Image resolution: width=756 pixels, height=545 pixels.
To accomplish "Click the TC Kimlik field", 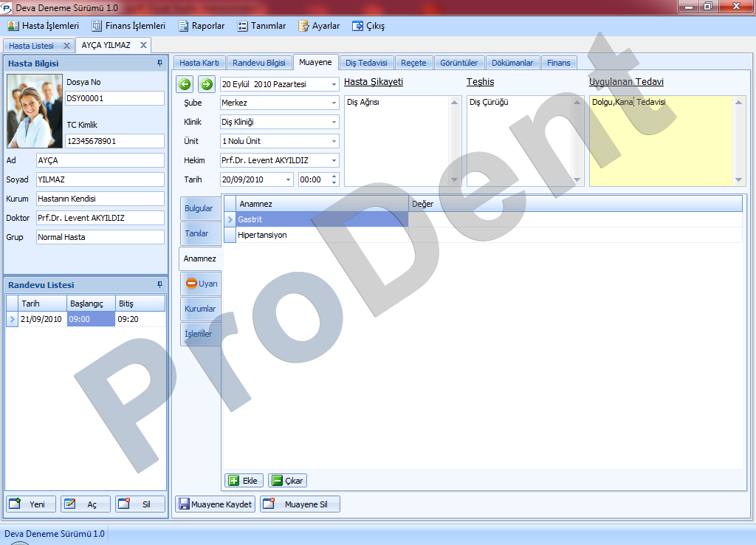I will tap(114, 141).
